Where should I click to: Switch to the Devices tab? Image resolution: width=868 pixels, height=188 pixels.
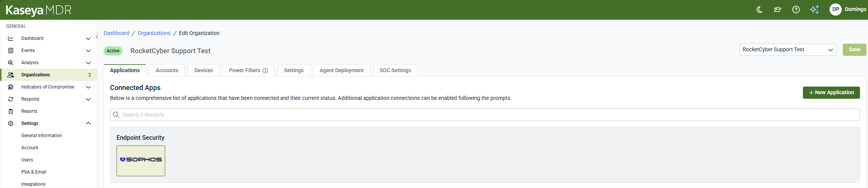(x=203, y=70)
